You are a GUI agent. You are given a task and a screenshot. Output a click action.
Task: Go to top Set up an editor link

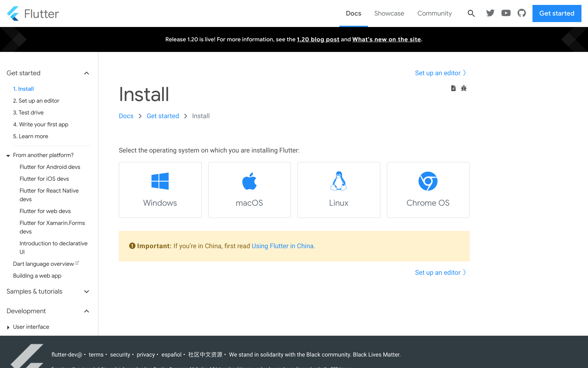tap(440, 73)
